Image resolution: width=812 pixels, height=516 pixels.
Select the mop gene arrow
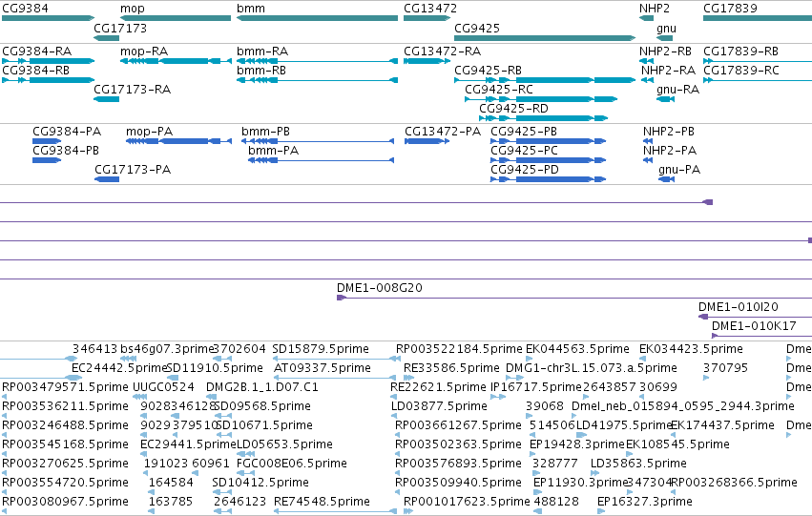pyautogui.click(x=176, y=18)
